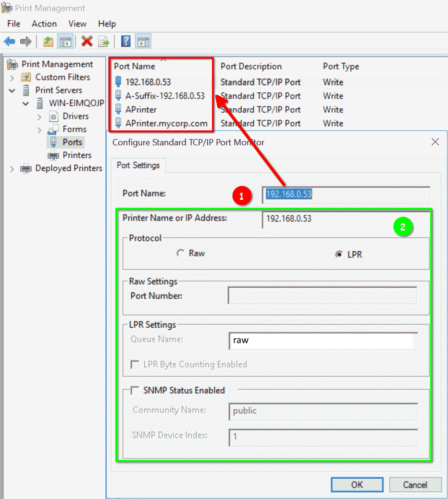Click the Export List toolbar icon
Screen dimensions: 448x499
(x=104, y=41)
